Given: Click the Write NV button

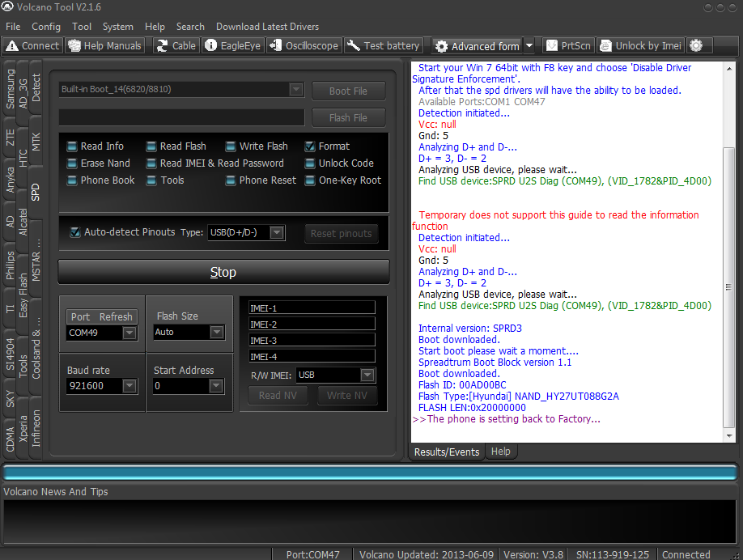Looking at the screenshot, I should (x=347, y=395).
